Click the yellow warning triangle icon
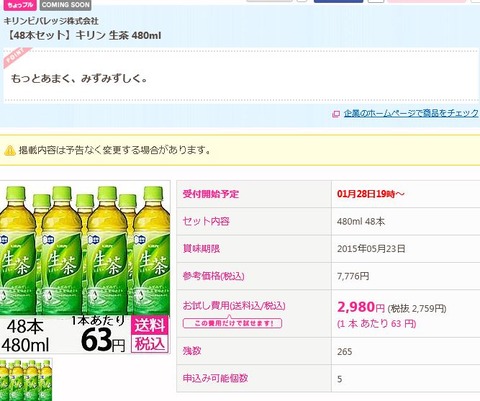Image resolution: width=480 pixels, height=401 pixels. [x=10, y=150]
